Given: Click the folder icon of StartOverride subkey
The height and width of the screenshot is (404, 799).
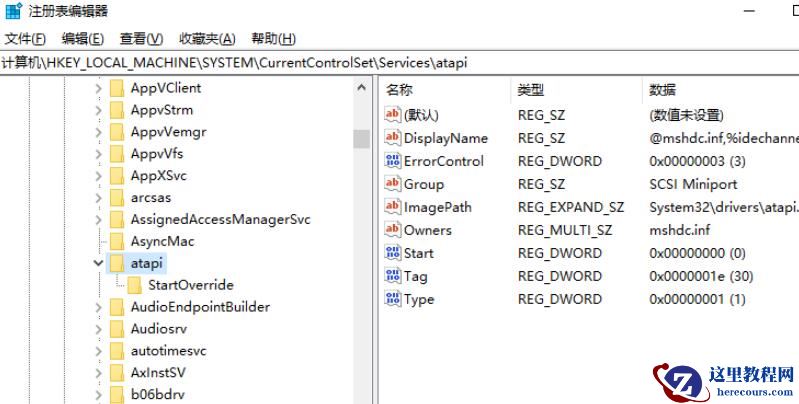Looking at the screenshot, I should point(135,285).
